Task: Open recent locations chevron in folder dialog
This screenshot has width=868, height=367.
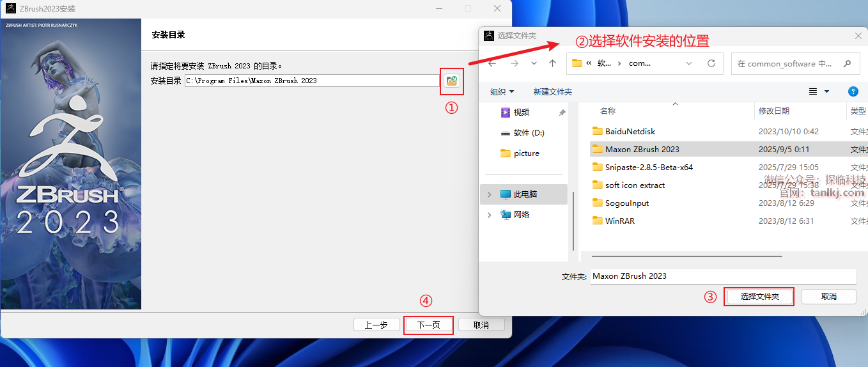Action: (x=534, y=63)
